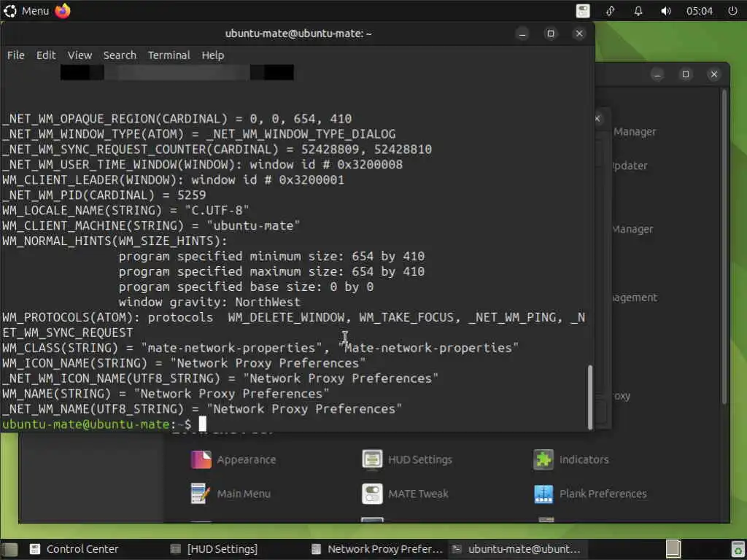Open the Ubuntu MATE Menu button
This screenshot has height=560, width=747.
[x=26, y=10]
